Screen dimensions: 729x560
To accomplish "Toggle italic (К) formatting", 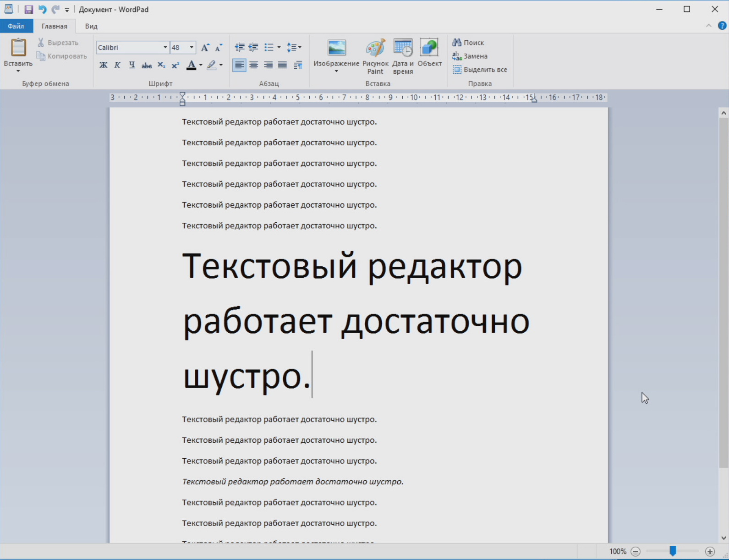I will pos(117,65).
